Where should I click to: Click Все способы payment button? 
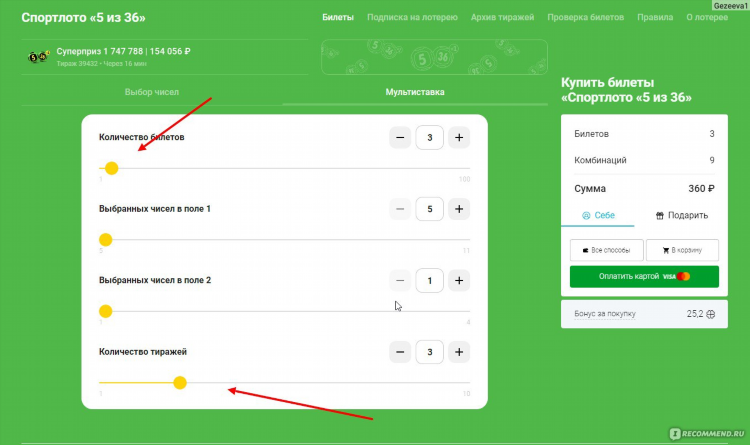[607, 250]
